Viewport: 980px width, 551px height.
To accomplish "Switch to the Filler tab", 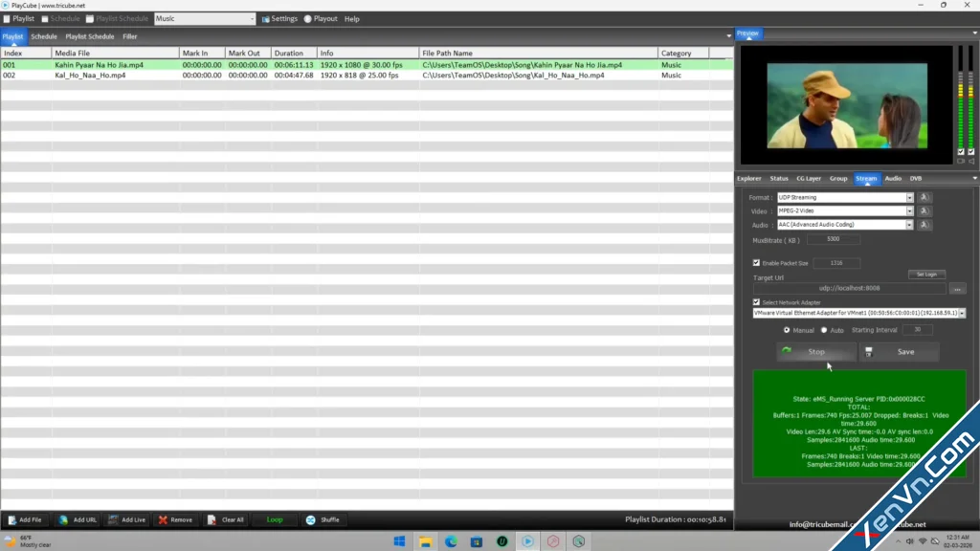I will [x=129, y=37].
